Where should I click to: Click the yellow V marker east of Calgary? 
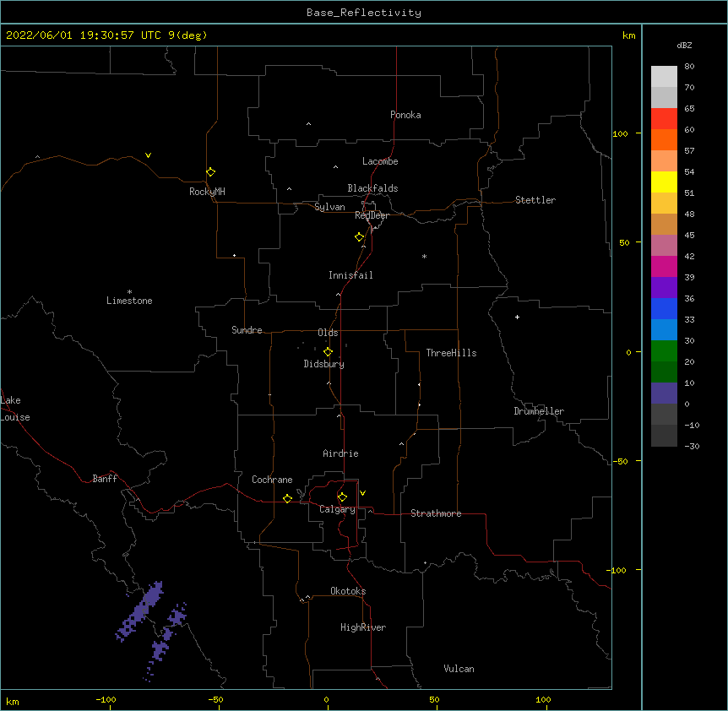[362, 493]
